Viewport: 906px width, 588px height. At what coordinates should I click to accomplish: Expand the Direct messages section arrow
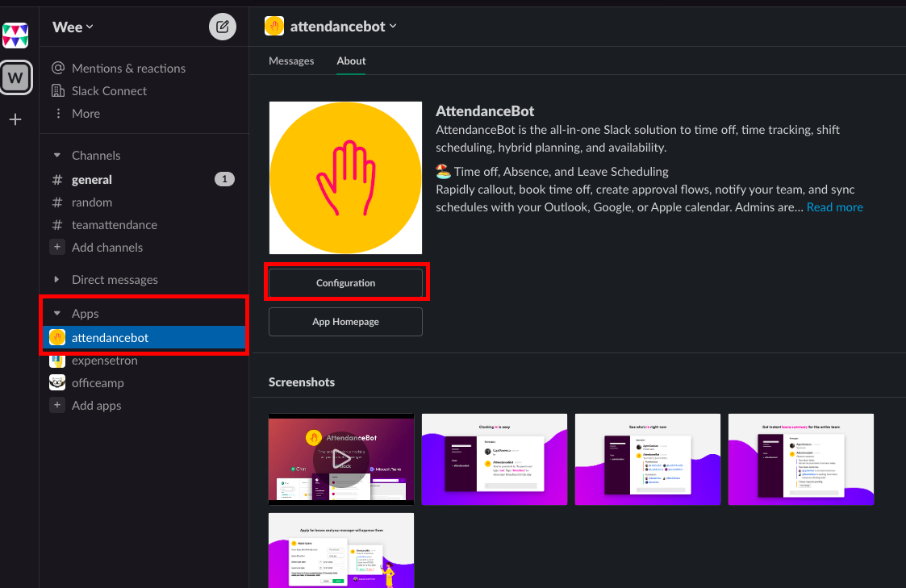pos(56,280)
